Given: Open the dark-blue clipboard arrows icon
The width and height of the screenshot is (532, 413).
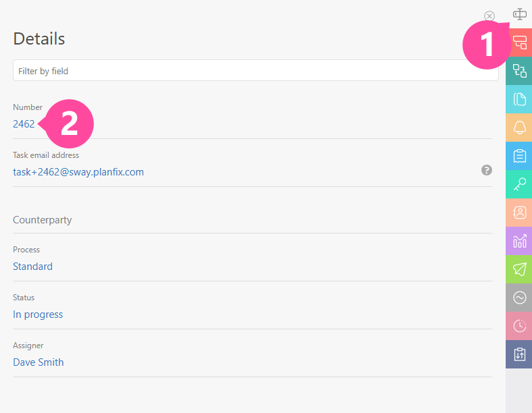Looking at the screenshot, I should (519, 354).
